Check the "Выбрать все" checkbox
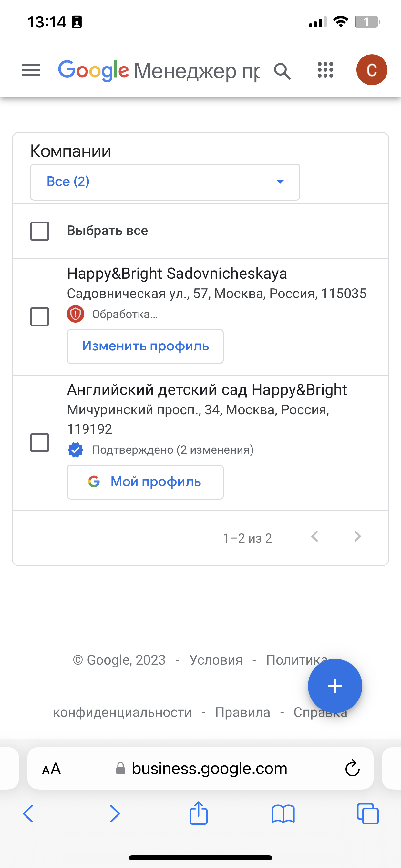Image resolution: width=401 pixels, height=868 pixels. pos(40,231)
